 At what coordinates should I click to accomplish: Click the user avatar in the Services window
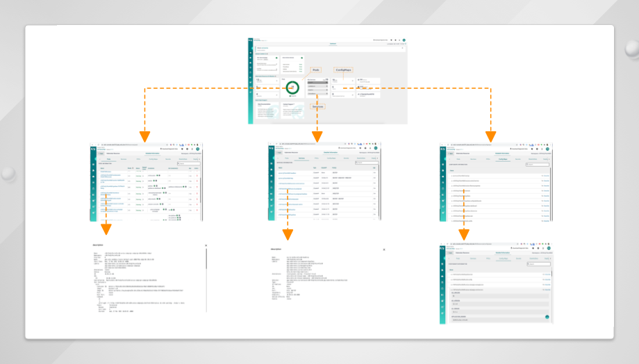point(376,148)
